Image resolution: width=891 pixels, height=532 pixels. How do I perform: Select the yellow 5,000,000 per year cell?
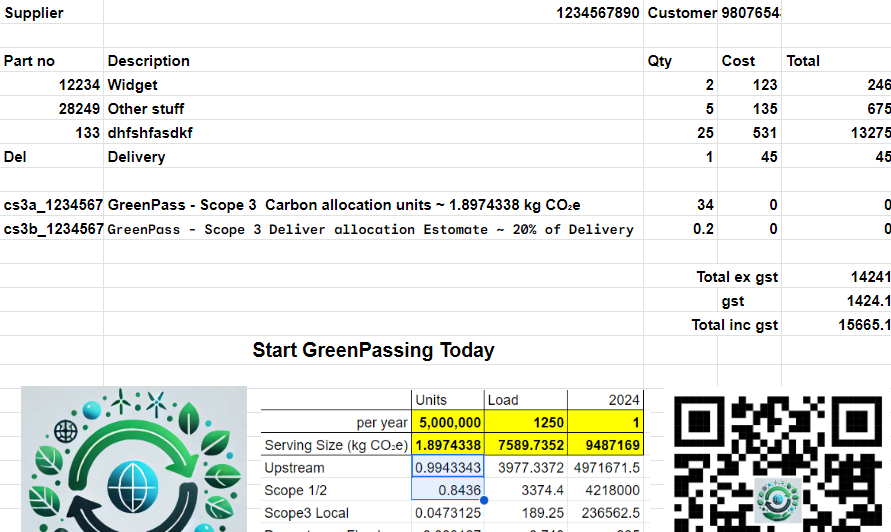coord(448,422)
